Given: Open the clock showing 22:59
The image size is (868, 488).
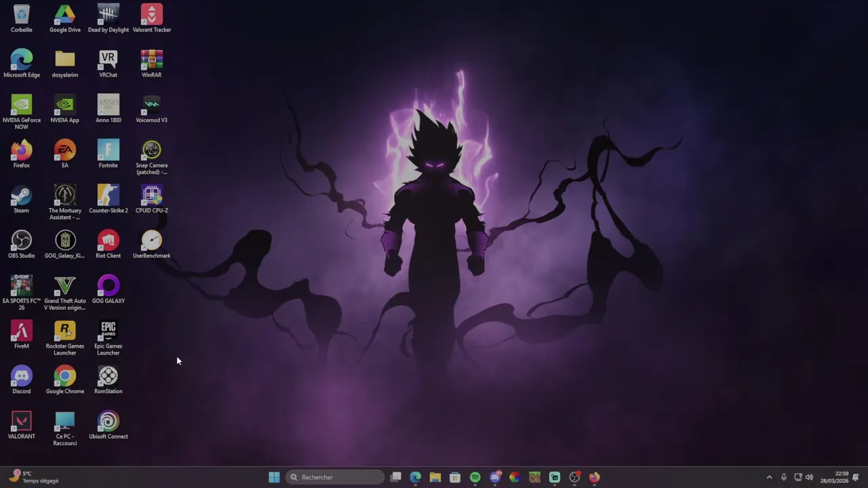Looking at the screenshot, I should coord(834,477).
